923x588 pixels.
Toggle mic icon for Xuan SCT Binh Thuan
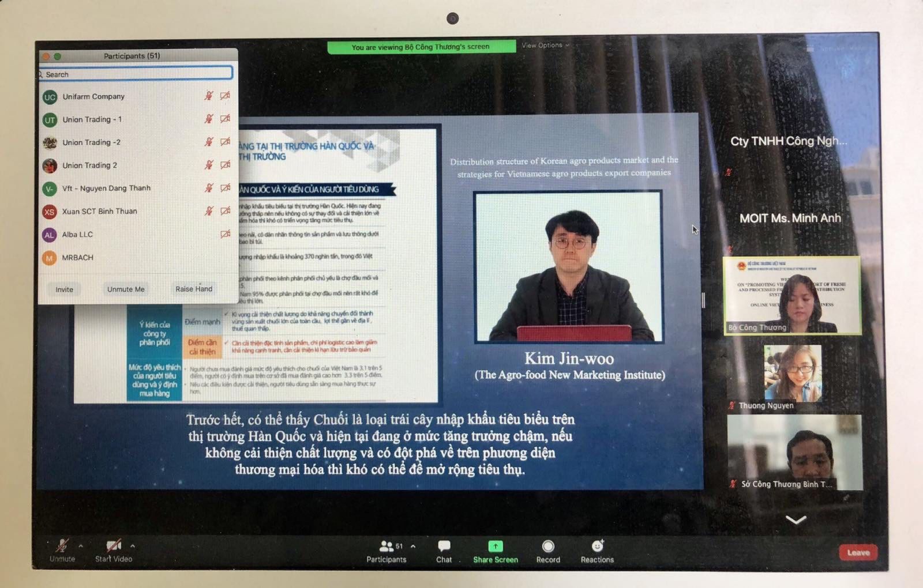coord(209,211)
